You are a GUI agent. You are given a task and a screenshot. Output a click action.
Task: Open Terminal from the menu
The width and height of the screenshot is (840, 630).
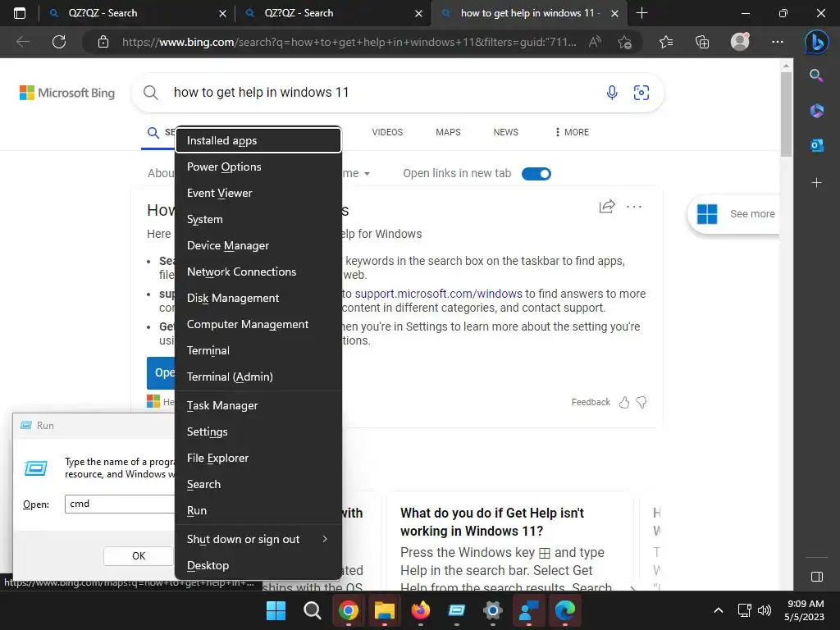258,350
